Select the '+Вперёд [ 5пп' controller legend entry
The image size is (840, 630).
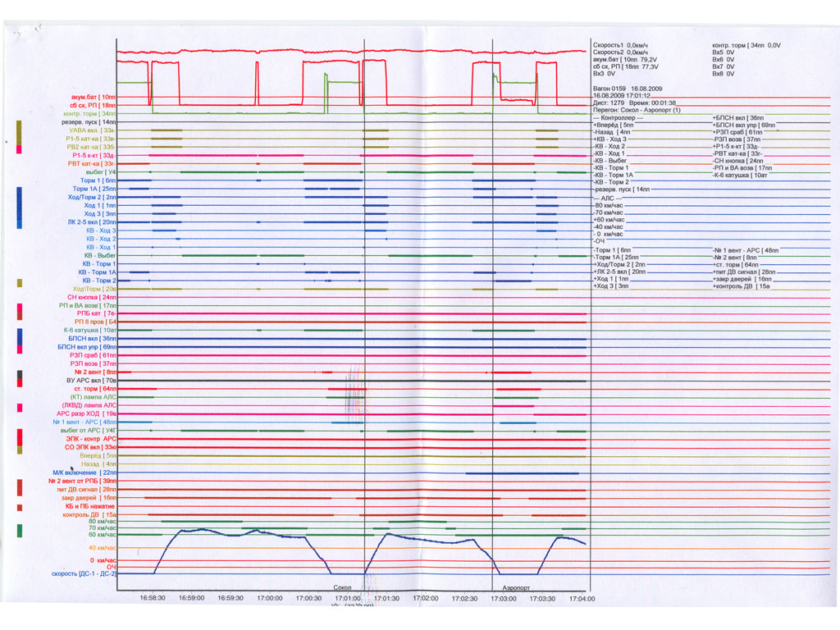tap(614, 126)
